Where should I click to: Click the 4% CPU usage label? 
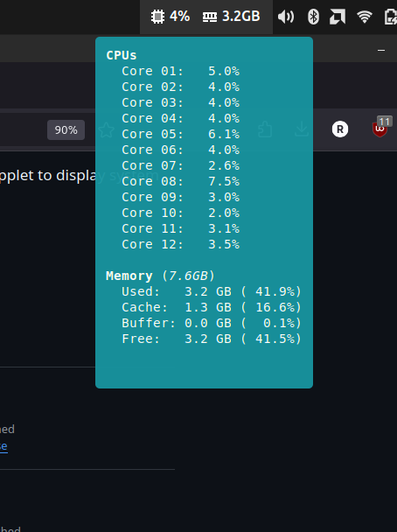pos(179,17)
